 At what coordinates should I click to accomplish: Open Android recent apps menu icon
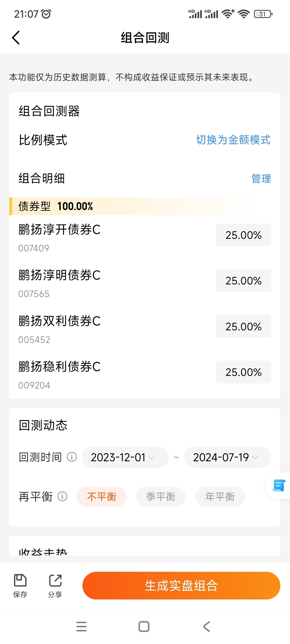coord(81,627)
